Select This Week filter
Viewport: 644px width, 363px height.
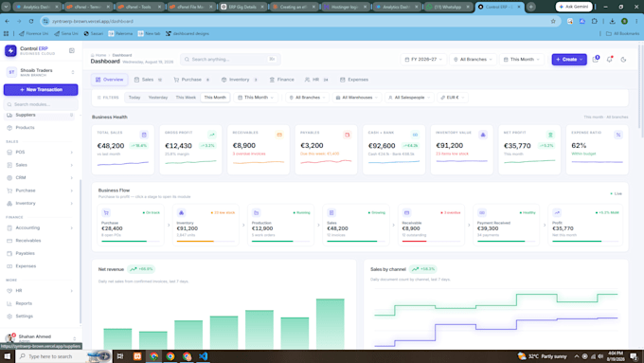point(186,98)
